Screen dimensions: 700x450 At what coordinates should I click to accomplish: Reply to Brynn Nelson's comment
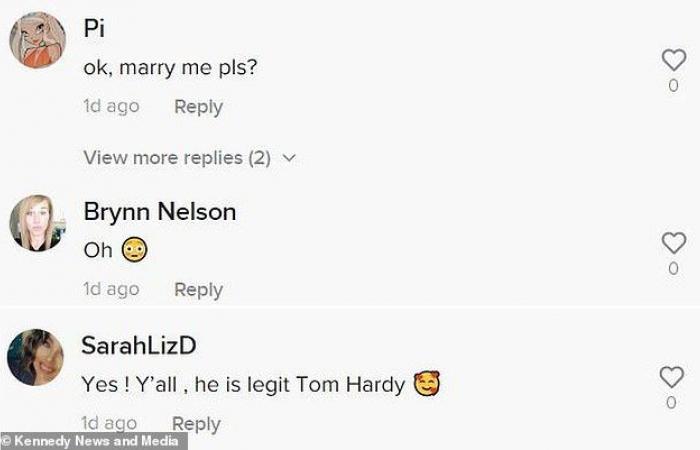pyautogui.click(x=198, y=290)
